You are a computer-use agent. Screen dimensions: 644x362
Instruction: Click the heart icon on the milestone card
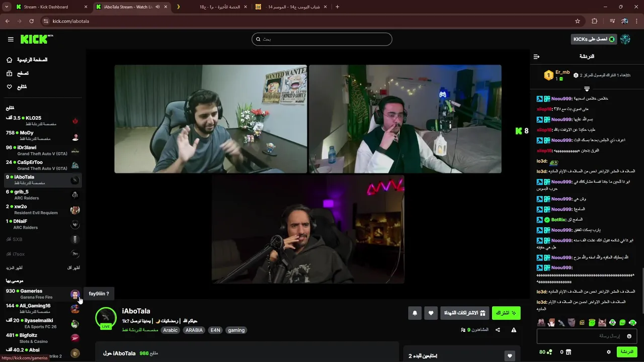click(510, 356)
